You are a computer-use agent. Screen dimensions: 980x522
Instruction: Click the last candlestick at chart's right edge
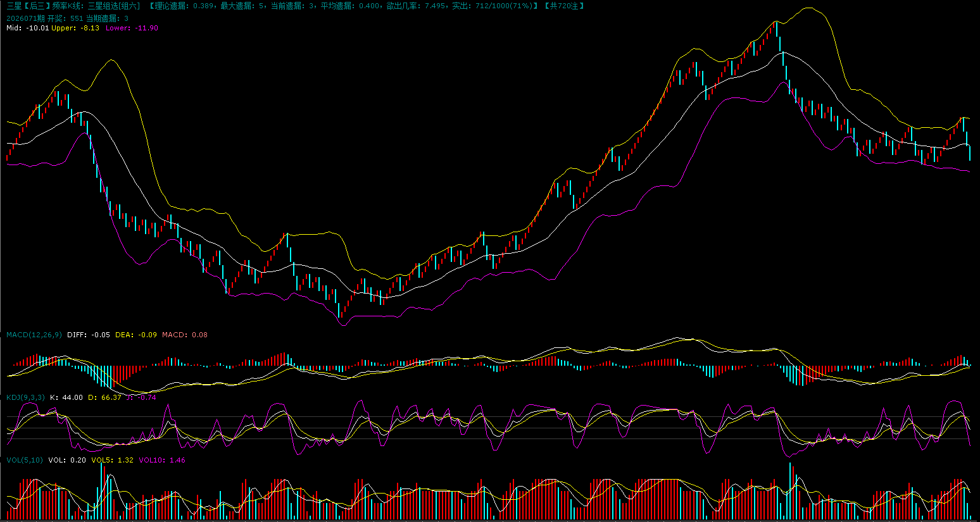click(x=969, y=152)
